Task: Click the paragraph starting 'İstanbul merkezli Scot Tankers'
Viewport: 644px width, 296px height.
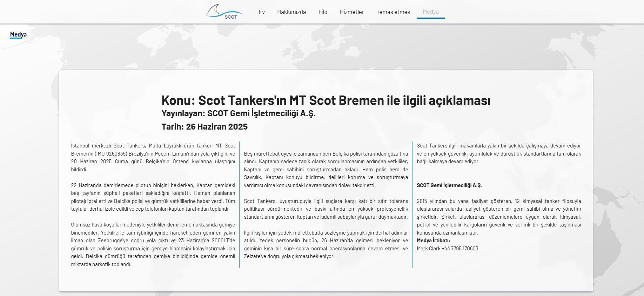Action: tap(153, 158)
